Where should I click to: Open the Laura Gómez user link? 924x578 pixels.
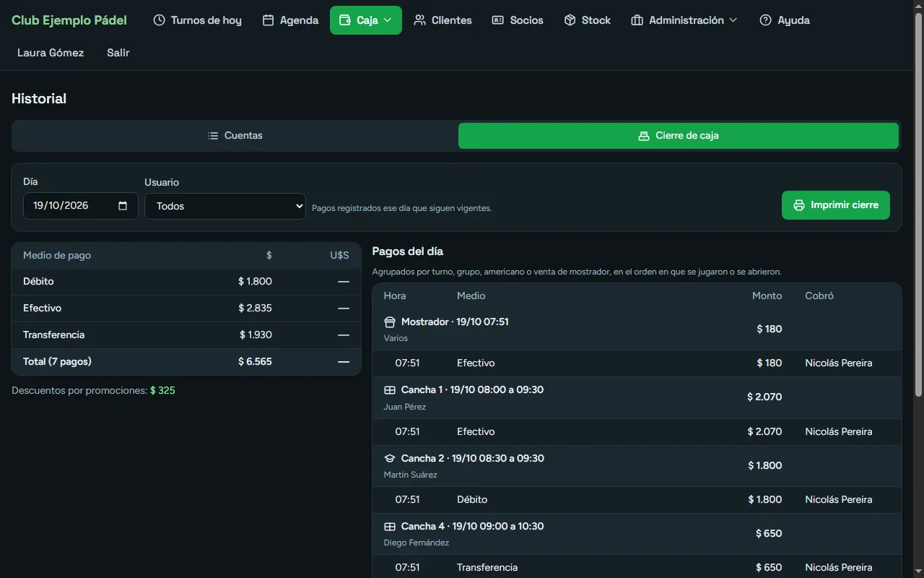pos(51,53)
